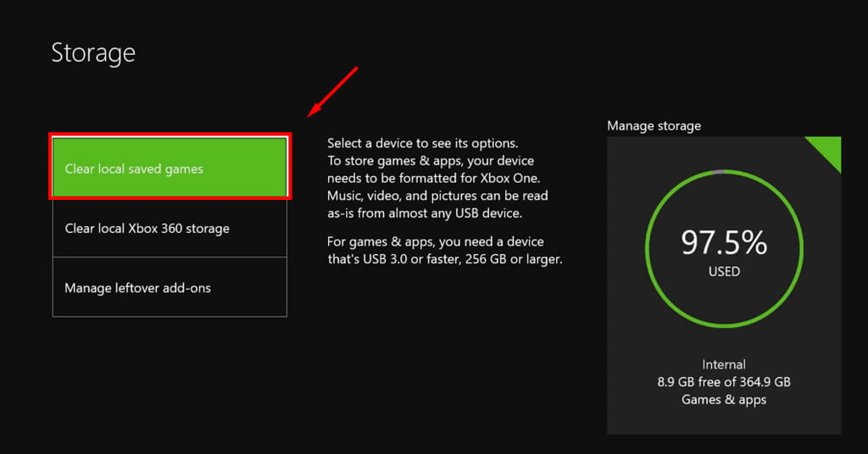Click the 8.9 GB free text

pos(724,382)
